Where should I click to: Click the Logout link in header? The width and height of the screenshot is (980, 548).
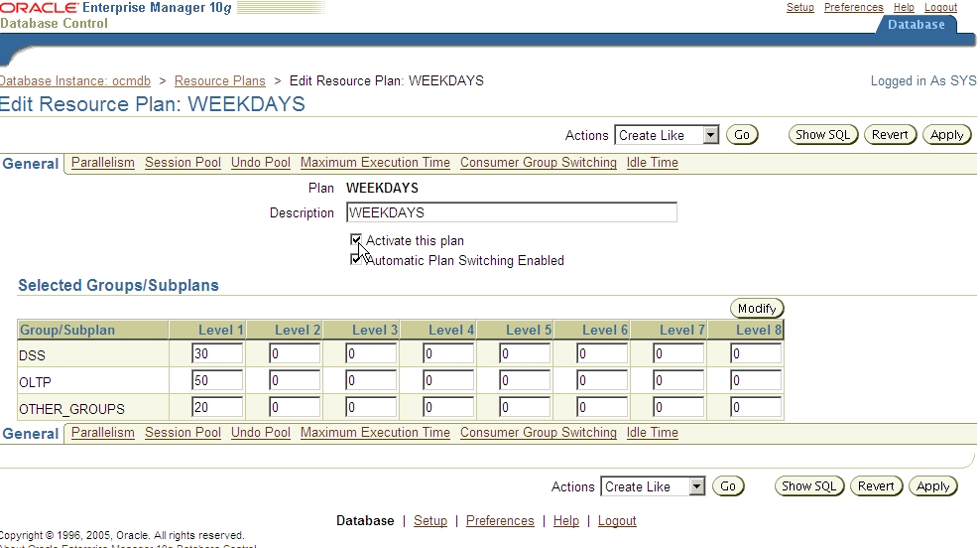940,8
